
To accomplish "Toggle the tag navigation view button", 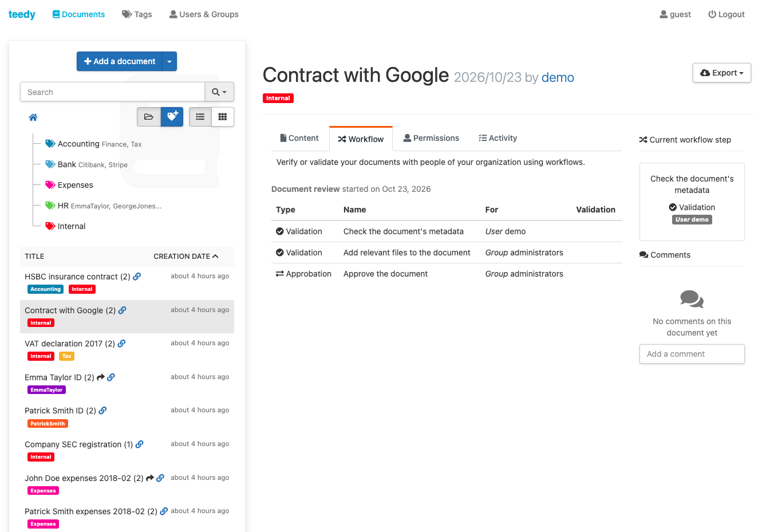I will click(172, 117).
